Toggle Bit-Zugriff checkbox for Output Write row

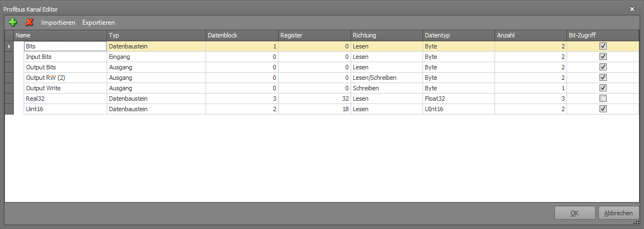pos(603,88)
